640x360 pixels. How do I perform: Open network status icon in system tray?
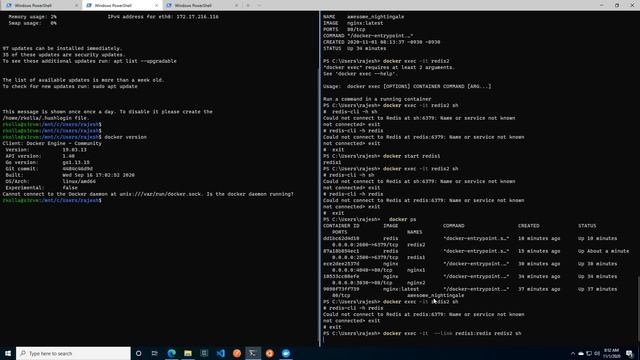point(589,353)
